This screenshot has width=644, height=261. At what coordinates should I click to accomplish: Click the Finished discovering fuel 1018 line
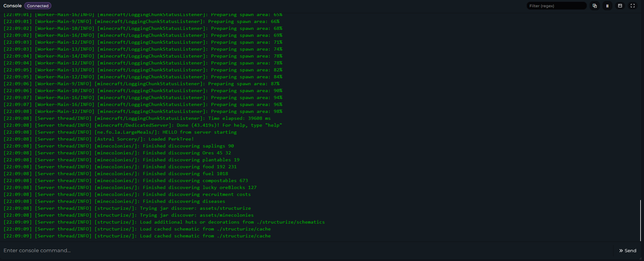point(116,174)
